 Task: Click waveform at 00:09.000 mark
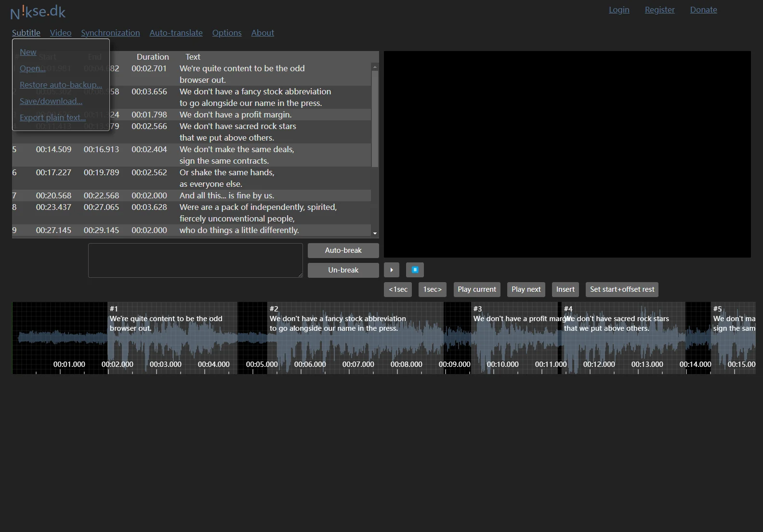click(454, 364)
